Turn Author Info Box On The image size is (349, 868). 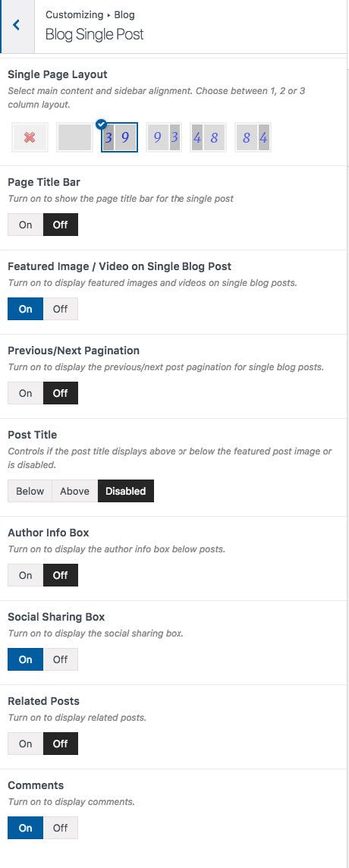[26, 575]
